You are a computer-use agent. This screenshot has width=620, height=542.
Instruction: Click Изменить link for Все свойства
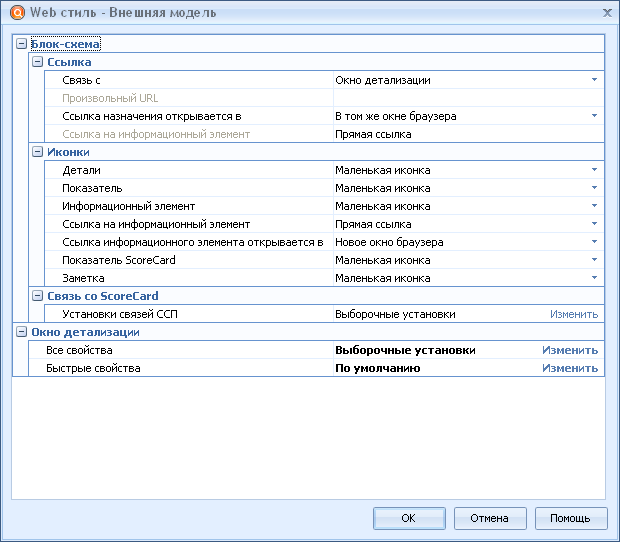click(x=570, y=350)
